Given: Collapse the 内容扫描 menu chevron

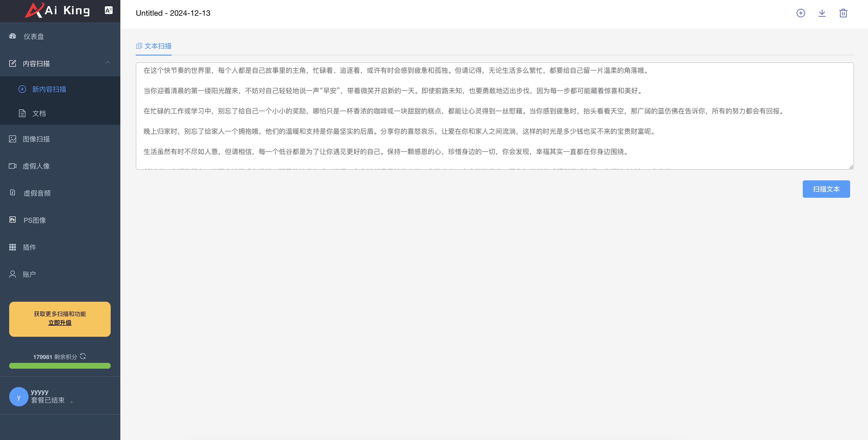Looking at the screenshot, I should (x=108, y=63).
